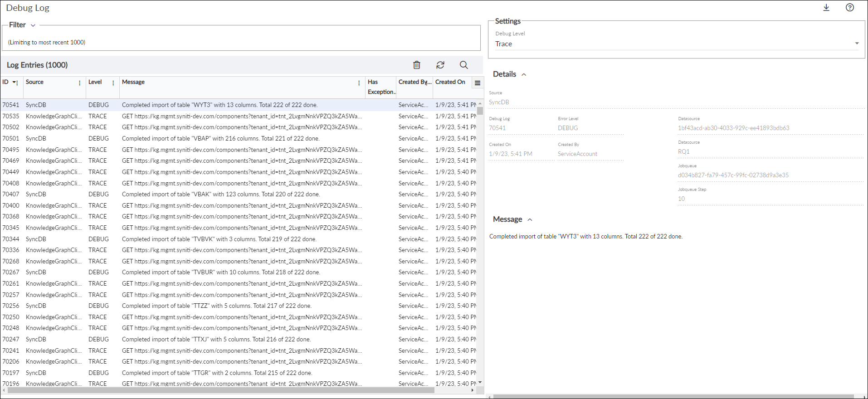Open Source column options menu

(80, 83)
